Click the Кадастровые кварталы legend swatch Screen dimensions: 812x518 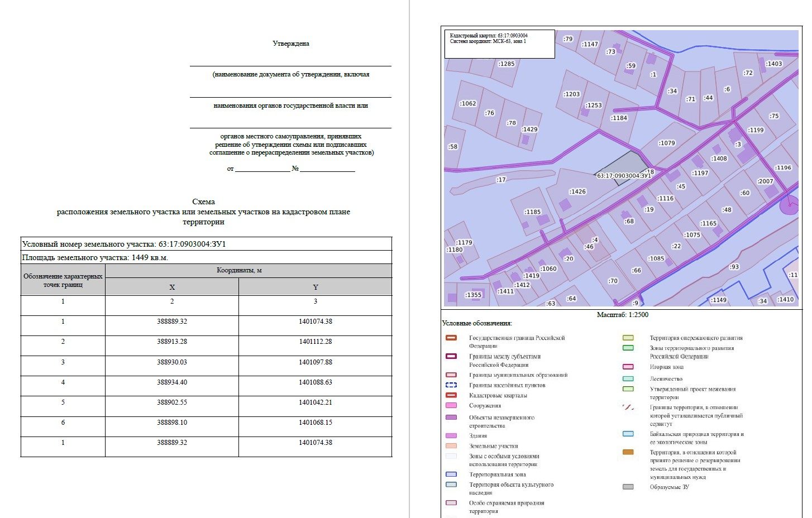pos(451,395)
